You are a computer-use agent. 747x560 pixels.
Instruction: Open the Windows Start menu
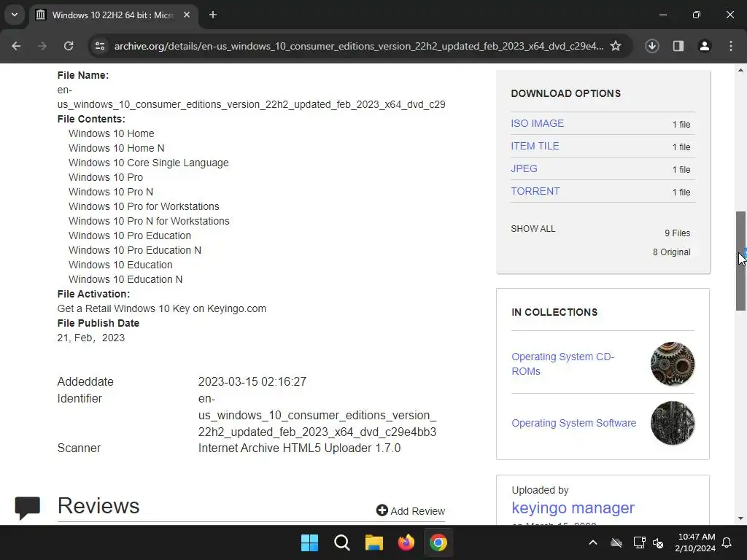click(x=309, y=542)
